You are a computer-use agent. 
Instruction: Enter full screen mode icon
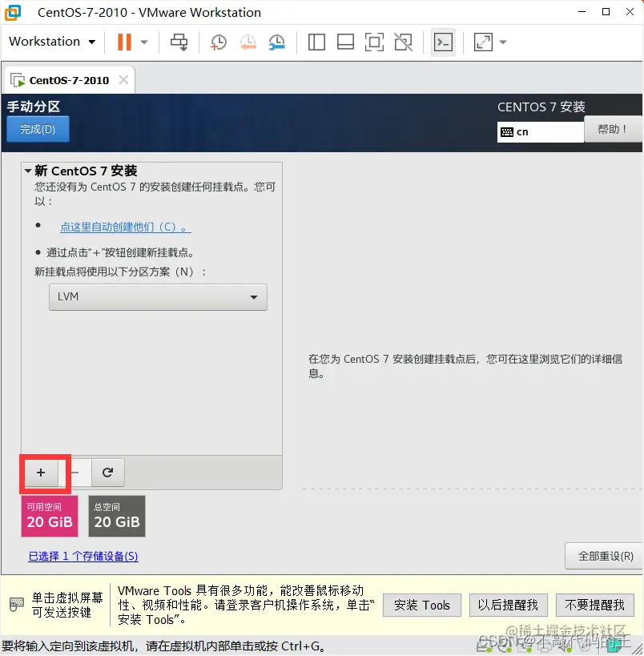pyautogui.click(x=374, y=42)
